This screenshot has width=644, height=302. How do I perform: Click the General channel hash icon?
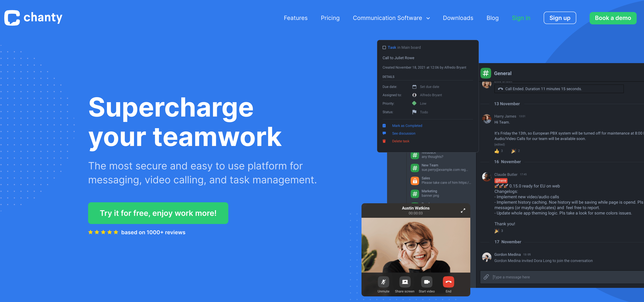485,73
